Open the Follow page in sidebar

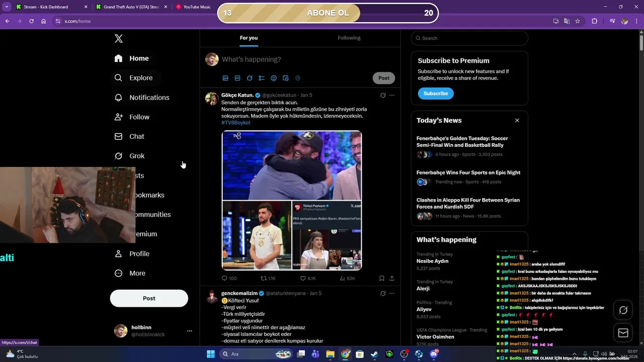pos(132,117)
